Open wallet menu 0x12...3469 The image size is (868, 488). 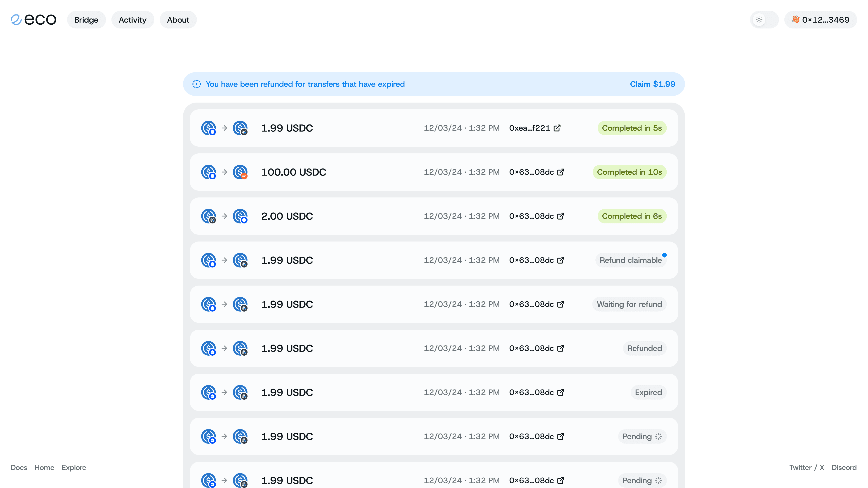821,19
